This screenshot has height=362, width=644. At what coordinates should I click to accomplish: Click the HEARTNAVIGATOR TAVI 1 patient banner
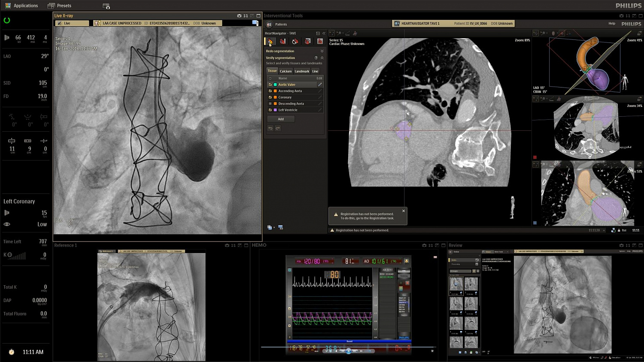pos(453,24)
